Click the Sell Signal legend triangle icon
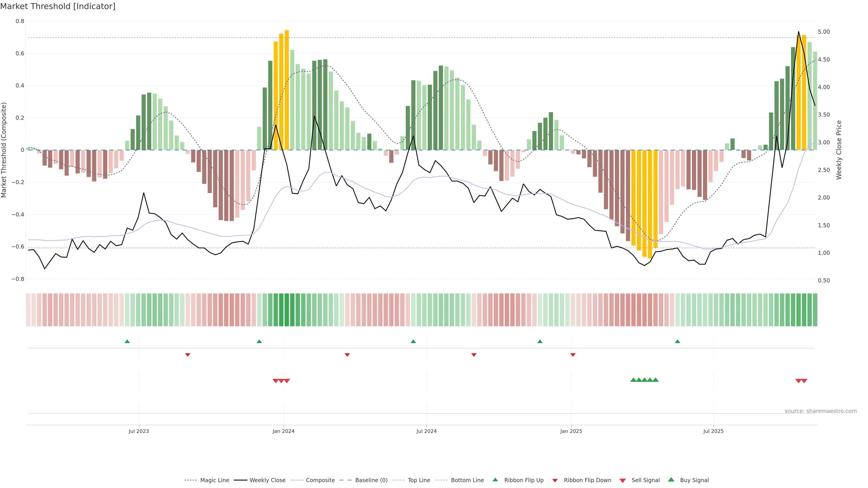This screenshot has width=868, height=488. coord(623,481)
